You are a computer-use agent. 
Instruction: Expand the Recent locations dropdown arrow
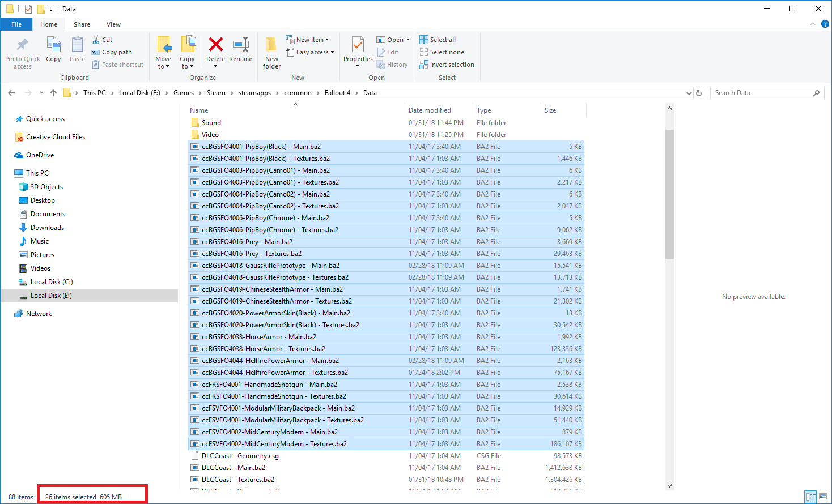(41, 93)
